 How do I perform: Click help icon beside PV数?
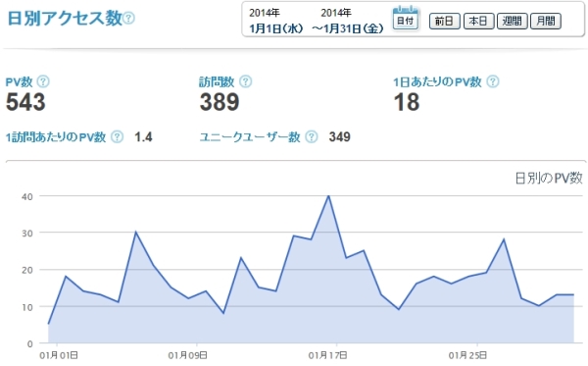point(43,81)
